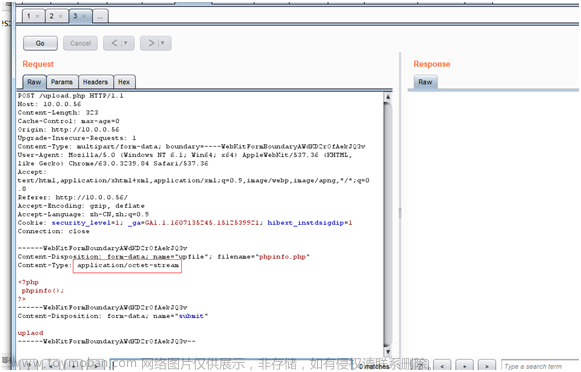581x372 pixels.
Task: Click the 'Accept-Language: zh-CN' header
Action: pos(83,214)
